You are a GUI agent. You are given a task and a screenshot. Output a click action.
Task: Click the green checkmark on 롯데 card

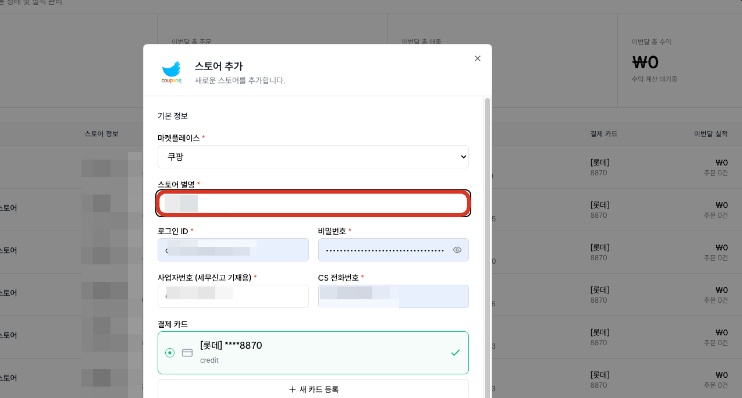(455, 353)
